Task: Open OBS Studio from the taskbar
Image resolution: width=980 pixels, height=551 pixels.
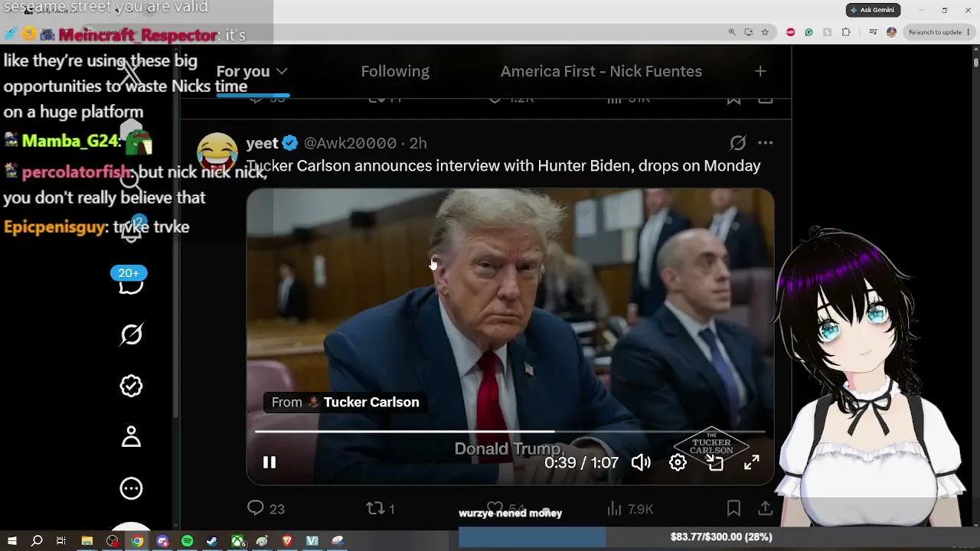Action: tap(113, 541)
